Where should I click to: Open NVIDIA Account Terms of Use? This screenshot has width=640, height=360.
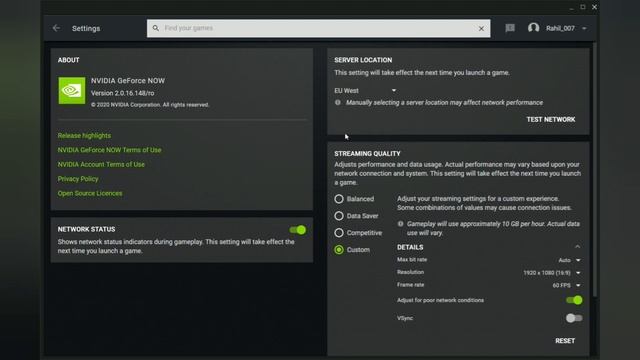tap(101, 164)
